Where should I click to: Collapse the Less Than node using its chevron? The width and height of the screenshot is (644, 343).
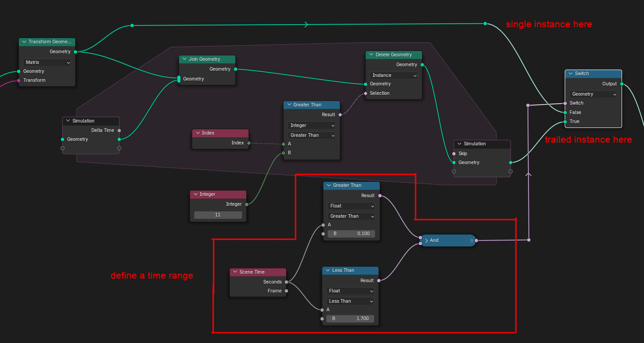click(327, 270)
